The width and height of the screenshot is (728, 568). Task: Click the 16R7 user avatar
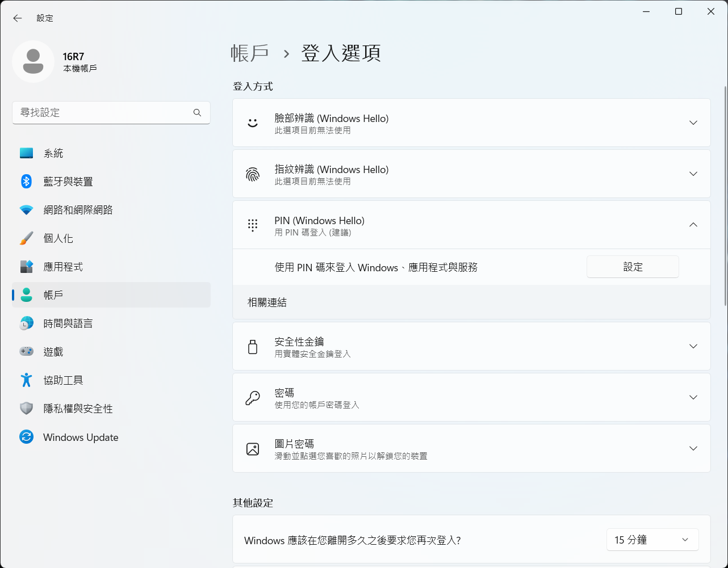tap(33, 61)
